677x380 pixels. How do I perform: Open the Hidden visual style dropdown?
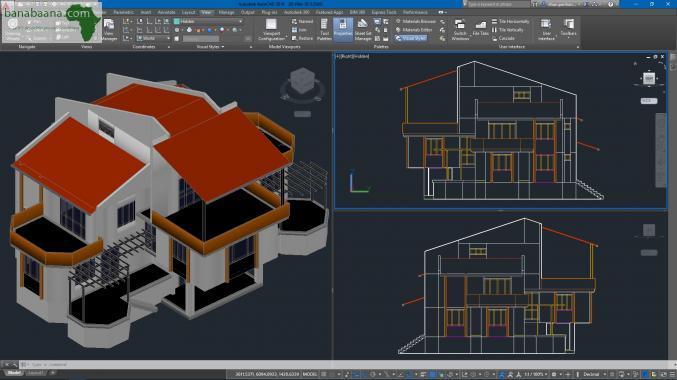(208, 21)
